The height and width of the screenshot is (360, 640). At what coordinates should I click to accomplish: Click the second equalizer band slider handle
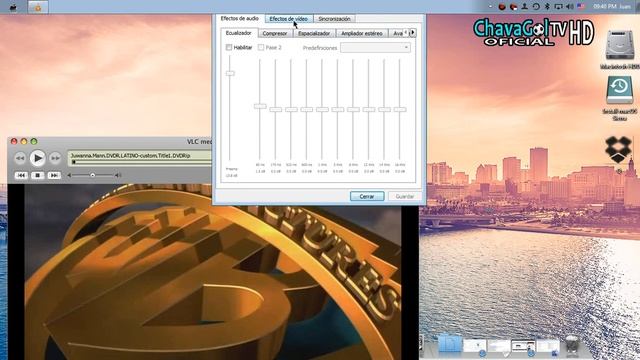276,109
